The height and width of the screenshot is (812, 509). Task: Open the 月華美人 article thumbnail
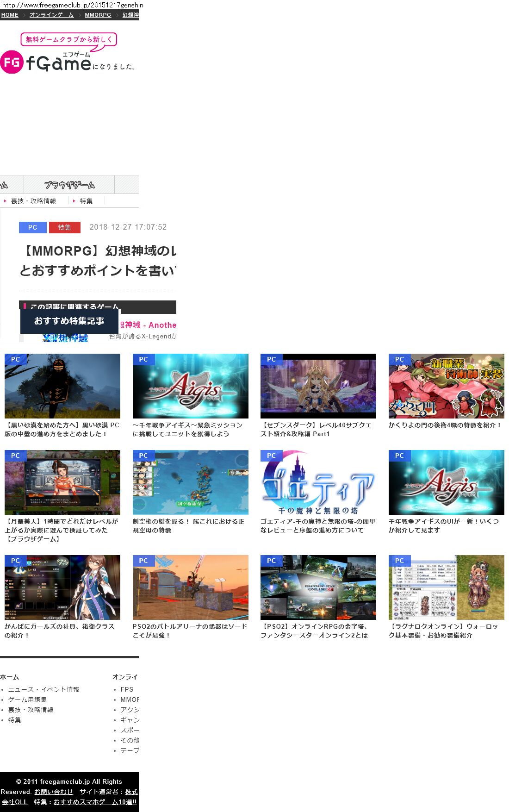(x=62, y=482)
